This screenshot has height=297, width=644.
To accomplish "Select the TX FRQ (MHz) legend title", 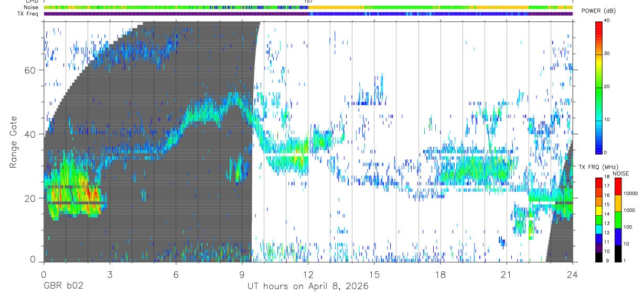I will (597, 167).
